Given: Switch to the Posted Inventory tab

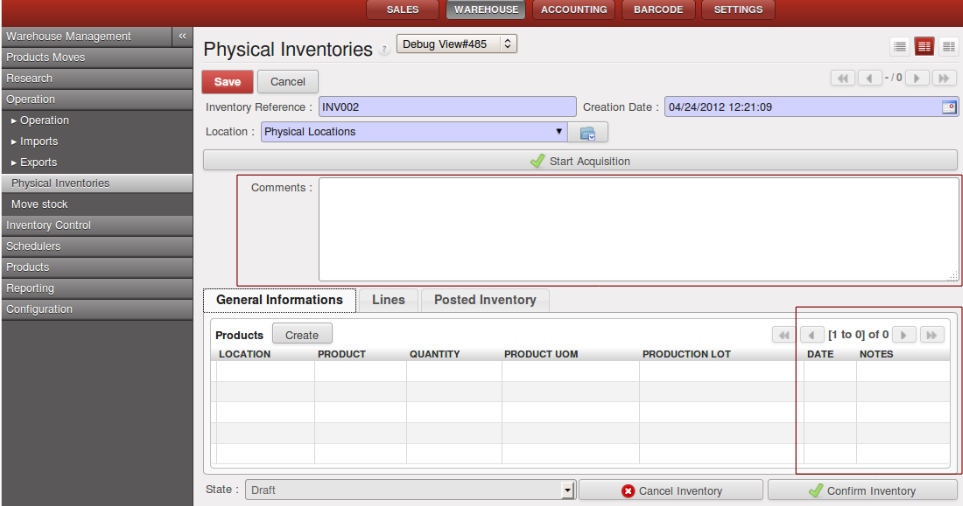Looking at the screenshot, I should tap(485, 300).
